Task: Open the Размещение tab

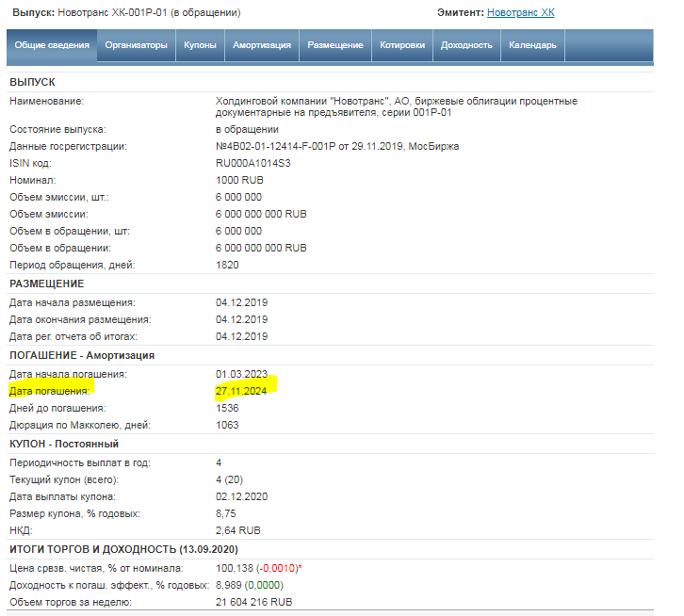Action: (335, 45)
